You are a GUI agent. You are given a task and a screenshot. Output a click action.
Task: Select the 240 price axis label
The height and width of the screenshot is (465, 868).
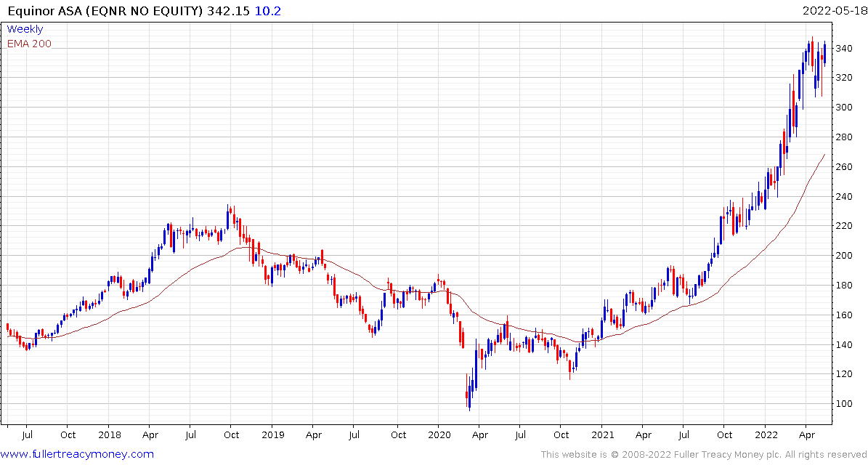tap(844, 196)
